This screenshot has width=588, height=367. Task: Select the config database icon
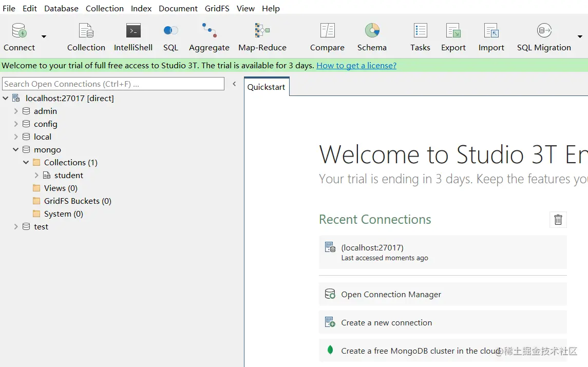pos(26,124)
